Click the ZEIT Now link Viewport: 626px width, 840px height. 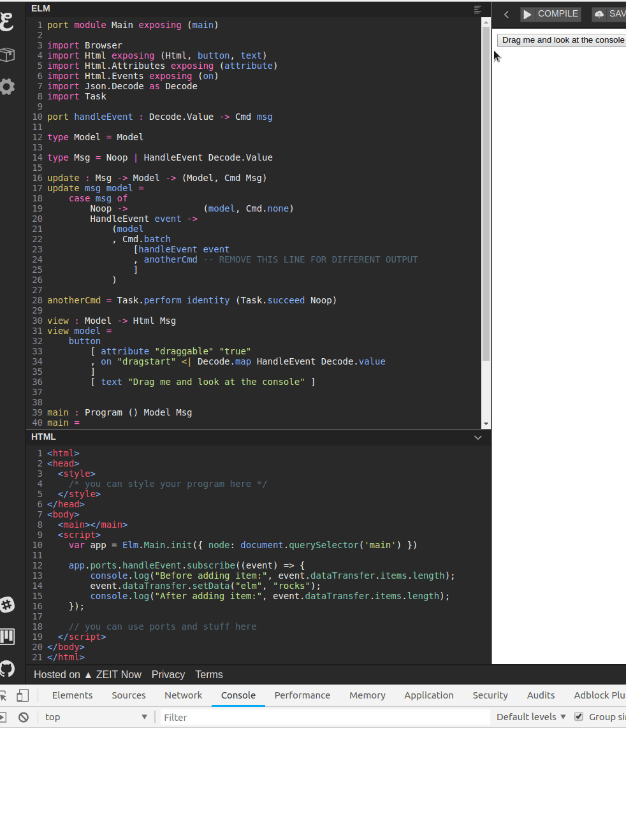click(x=113, y=675)
